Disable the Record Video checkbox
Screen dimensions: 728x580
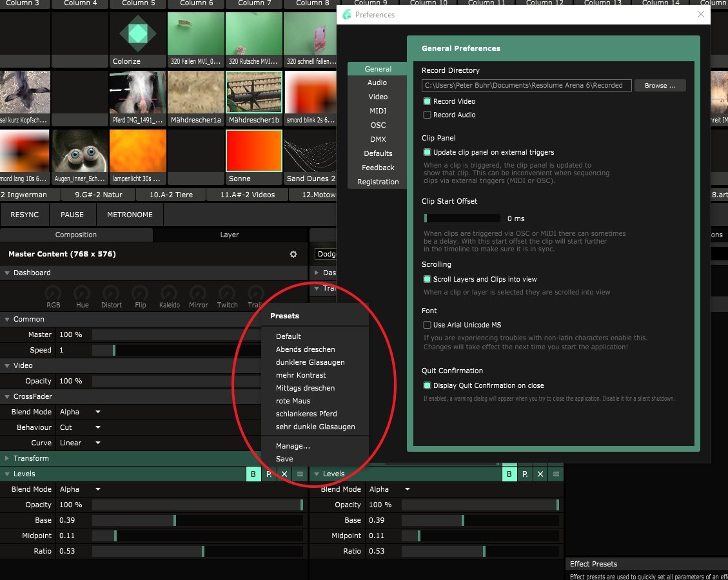click(x=427, y=102)
